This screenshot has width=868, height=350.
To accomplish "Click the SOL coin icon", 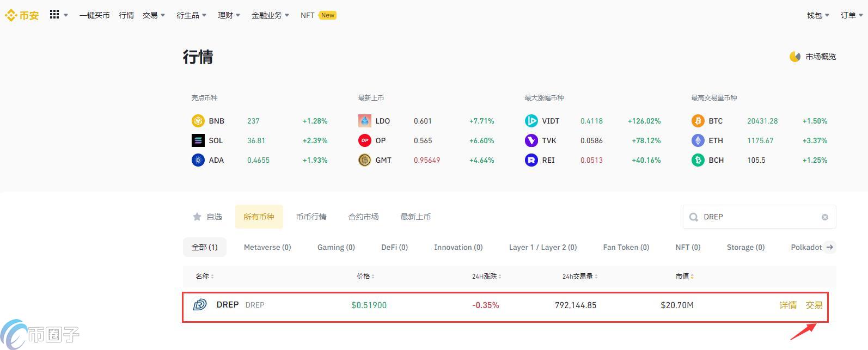I will pos(198,140).
